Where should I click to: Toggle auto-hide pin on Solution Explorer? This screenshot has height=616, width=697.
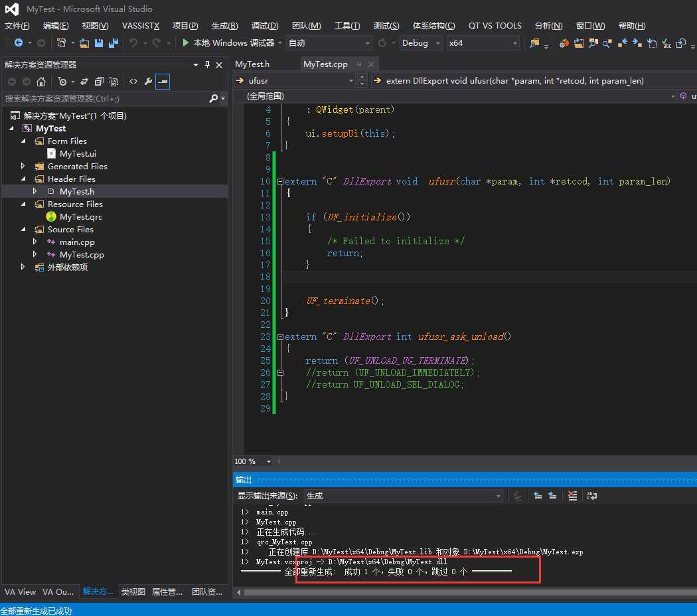pos(207,65)
